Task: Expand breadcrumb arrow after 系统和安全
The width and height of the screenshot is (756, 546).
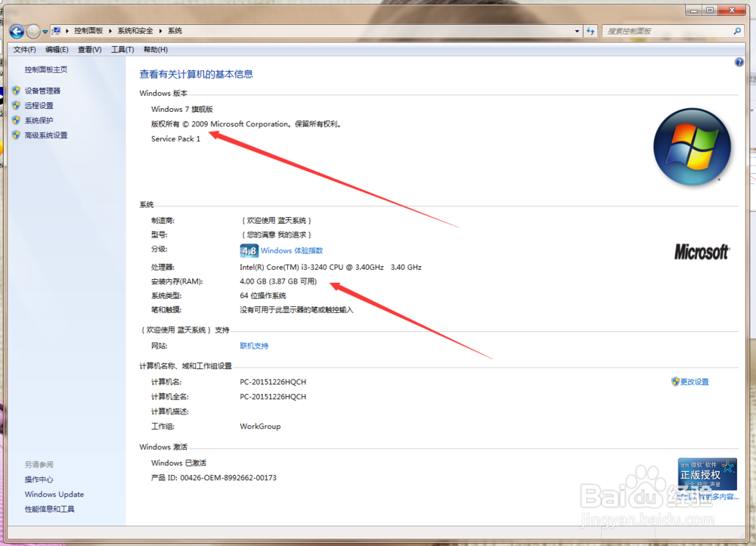Action: [160, 31]
